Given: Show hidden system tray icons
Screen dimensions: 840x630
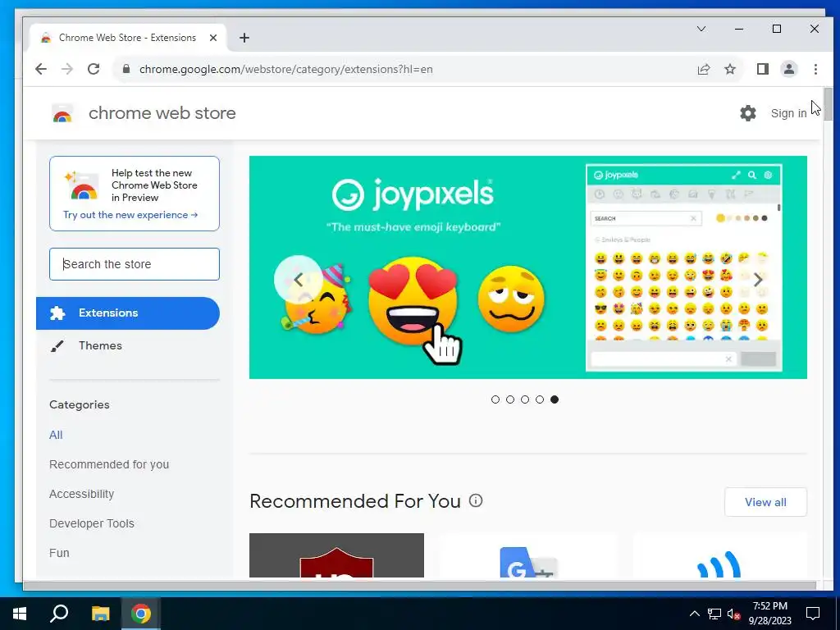Looking at the screenshot, I should [694, 614].
